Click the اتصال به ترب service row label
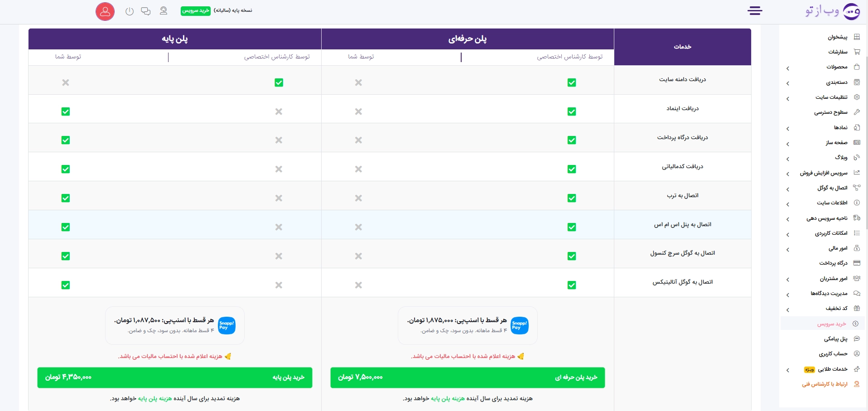868x411 pixels. pyautogui.click(x=683, y=196)
